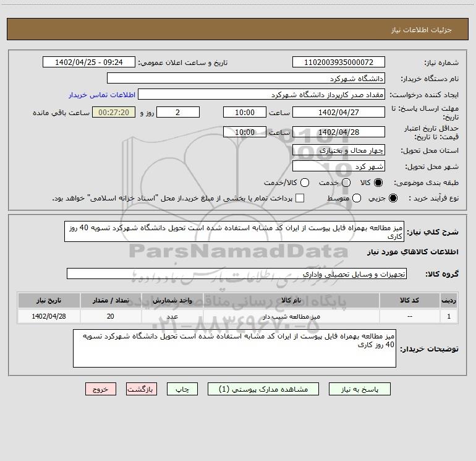Screen dimensions: 476x461
Task: Click the شهر محل تحویل field
Action: click(339, 166)
